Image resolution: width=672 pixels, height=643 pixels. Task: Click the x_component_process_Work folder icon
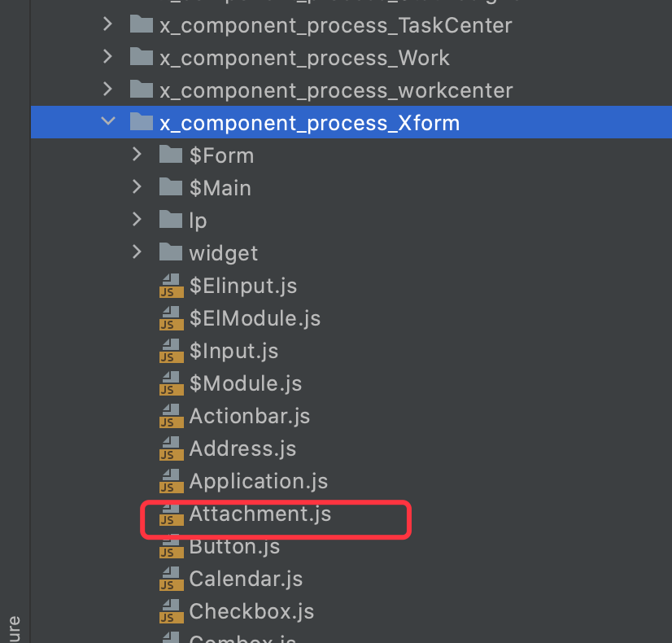pos(142,58)
